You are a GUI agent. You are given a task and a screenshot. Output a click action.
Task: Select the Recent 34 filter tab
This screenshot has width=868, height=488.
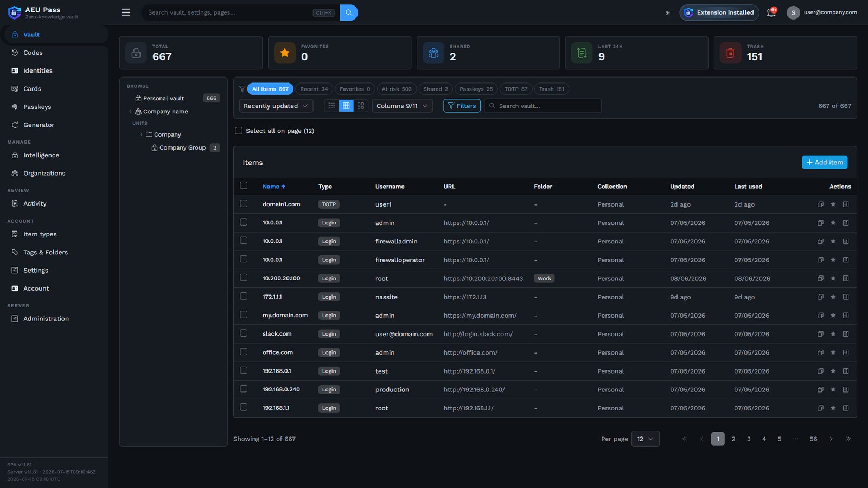314,89
